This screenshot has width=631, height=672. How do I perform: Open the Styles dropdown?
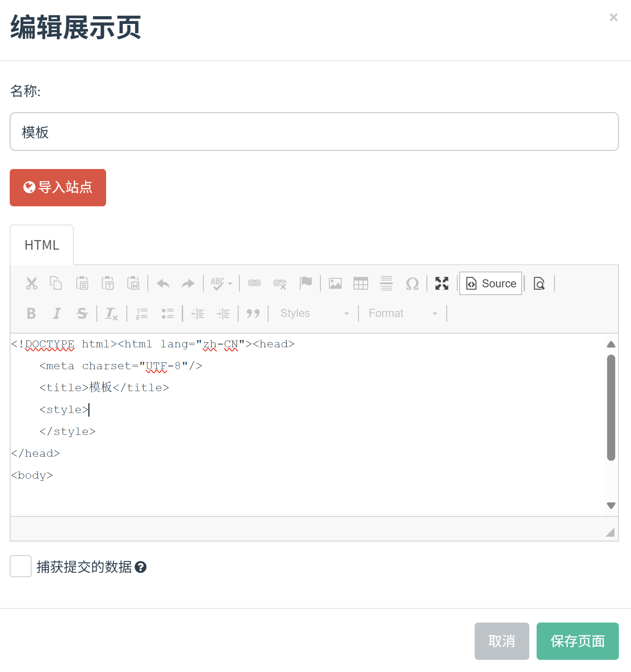314,313
